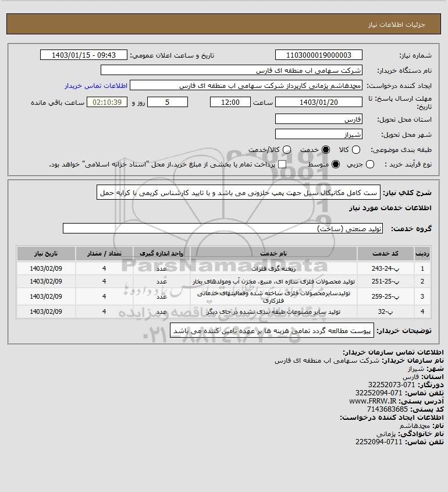Image resolution: width=448 pixels, height=492 pixels.
Task: Click the تعداد / مقدار column header
Action: pyautogui.click(x=104, y=253)
